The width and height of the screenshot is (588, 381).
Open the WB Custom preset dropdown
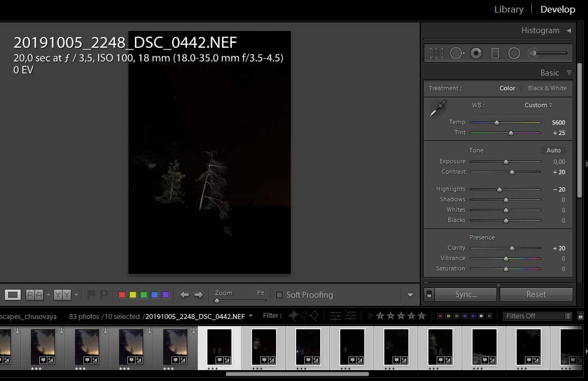point(538,105)
